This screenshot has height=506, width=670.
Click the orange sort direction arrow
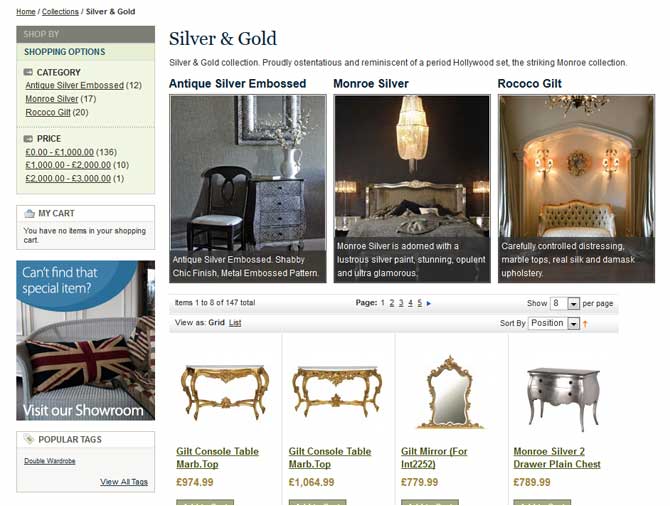point(585,324)
